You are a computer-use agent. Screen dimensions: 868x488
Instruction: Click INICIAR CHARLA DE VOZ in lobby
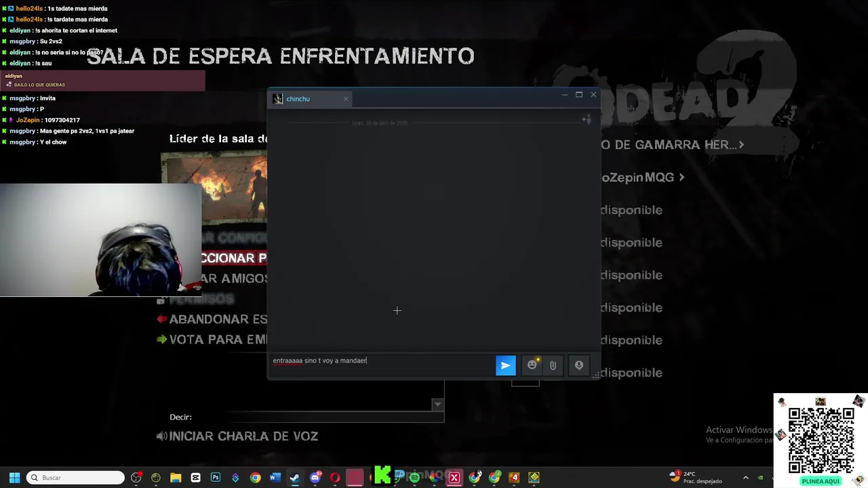[x=237, y=436]
